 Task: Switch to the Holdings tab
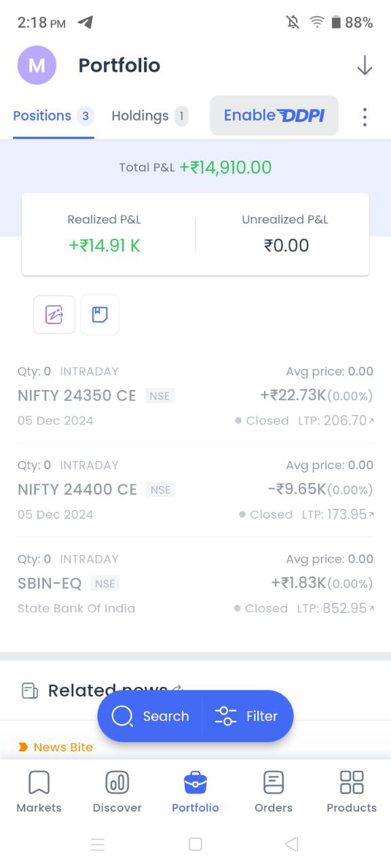coord(150,116)
